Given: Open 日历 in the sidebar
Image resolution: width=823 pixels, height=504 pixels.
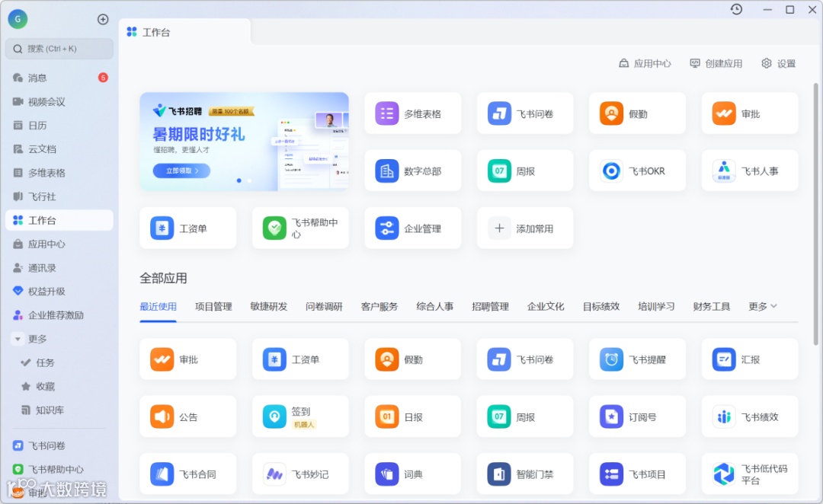Looking at the screenshot, I should pos(59,126).
